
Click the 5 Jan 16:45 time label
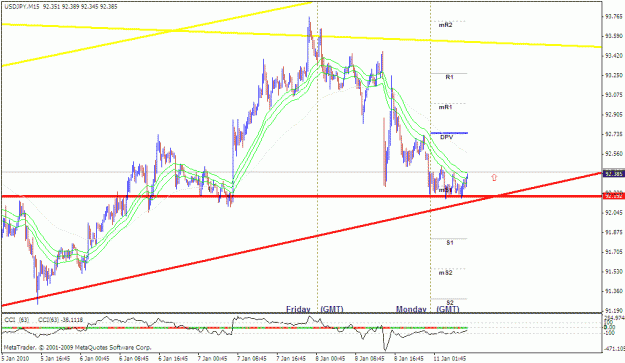coord(55,359)
